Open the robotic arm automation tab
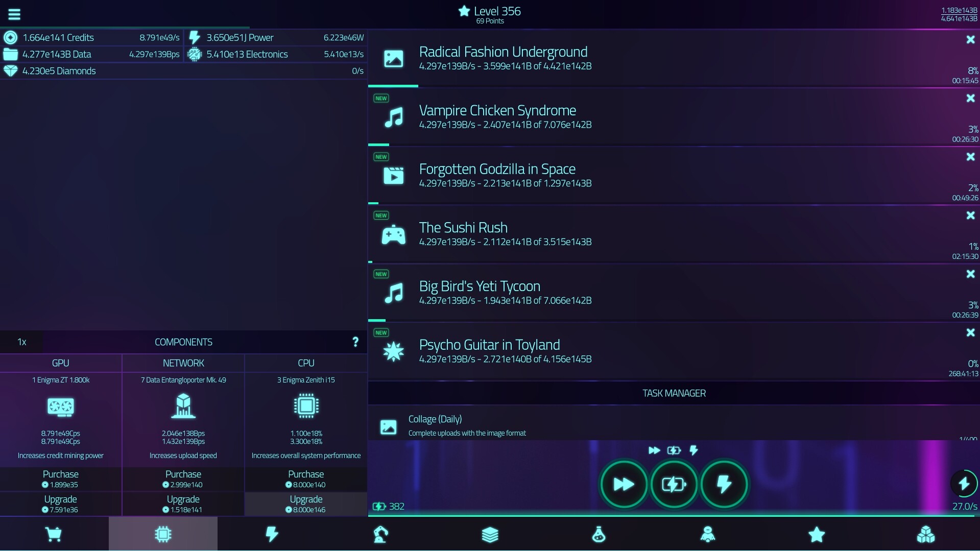 pyautogui.click(x=380, y=534)
